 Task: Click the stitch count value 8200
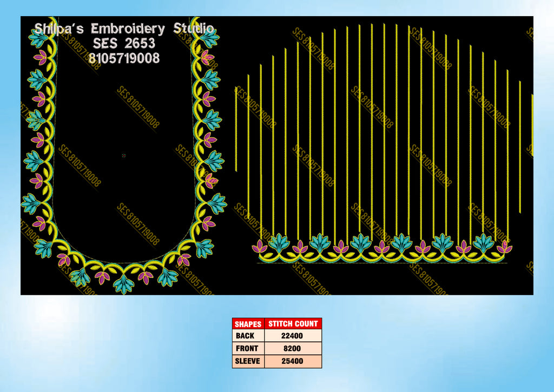(x=292, y=349)
